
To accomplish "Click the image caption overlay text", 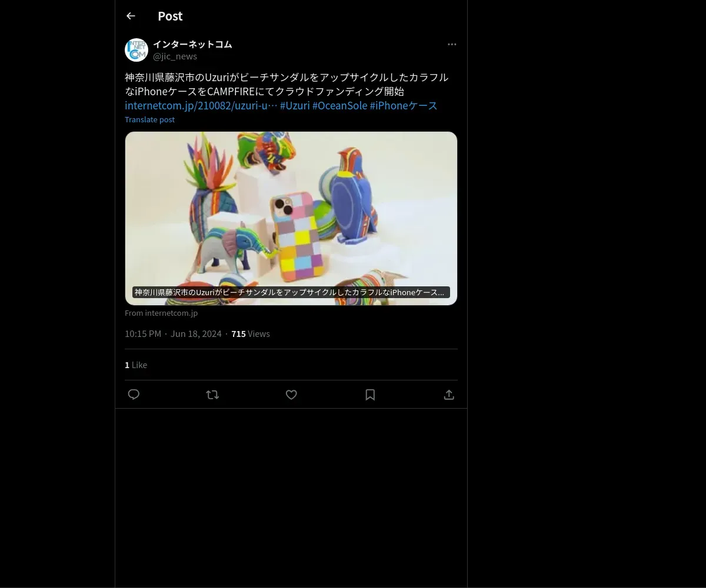I will (x=291, y=292).
